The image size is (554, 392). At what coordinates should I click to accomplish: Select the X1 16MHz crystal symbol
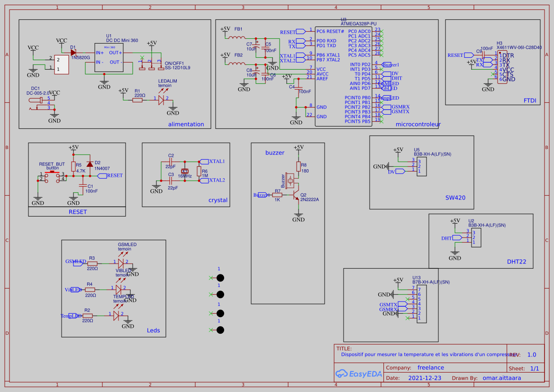point(184,171)
